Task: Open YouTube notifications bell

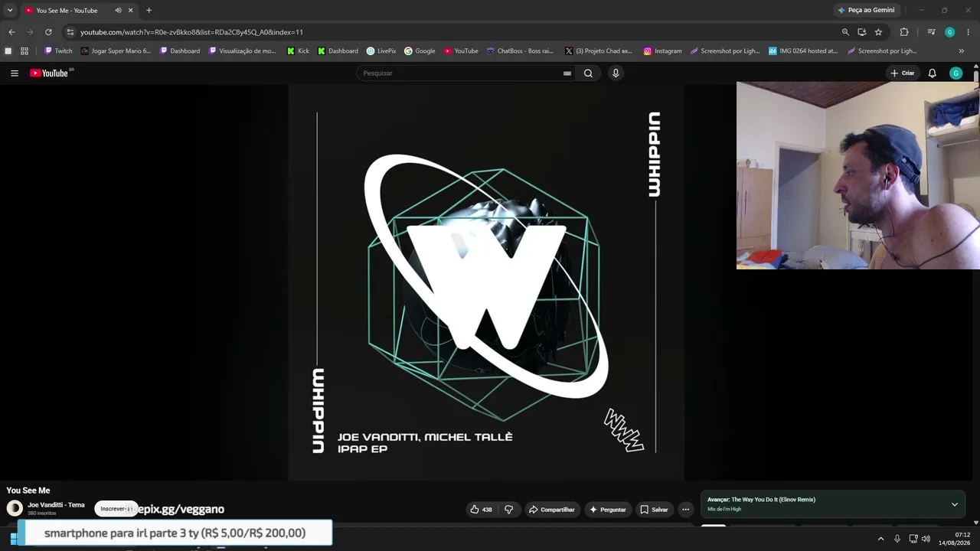Action: pos(933,73)
